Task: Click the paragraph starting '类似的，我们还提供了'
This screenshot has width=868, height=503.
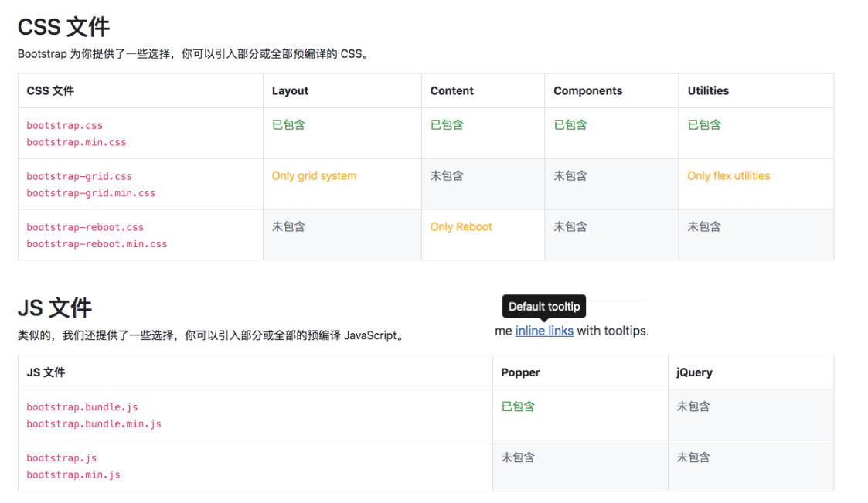Action: tap(210, 335)
